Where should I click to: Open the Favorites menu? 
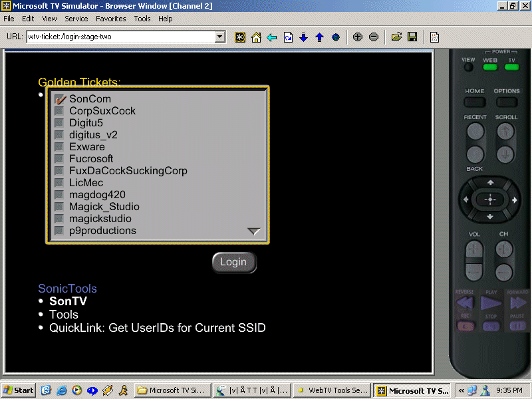(110, 19)
